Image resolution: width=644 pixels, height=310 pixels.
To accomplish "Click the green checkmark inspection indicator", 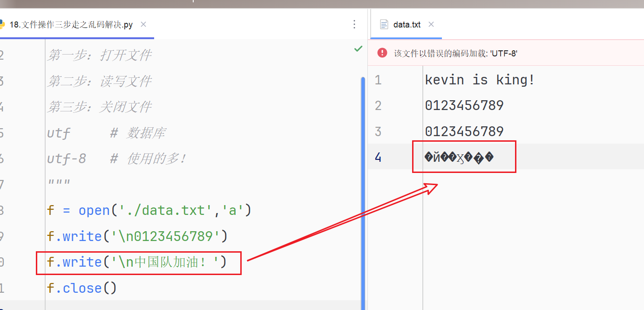I will [358, 48].
